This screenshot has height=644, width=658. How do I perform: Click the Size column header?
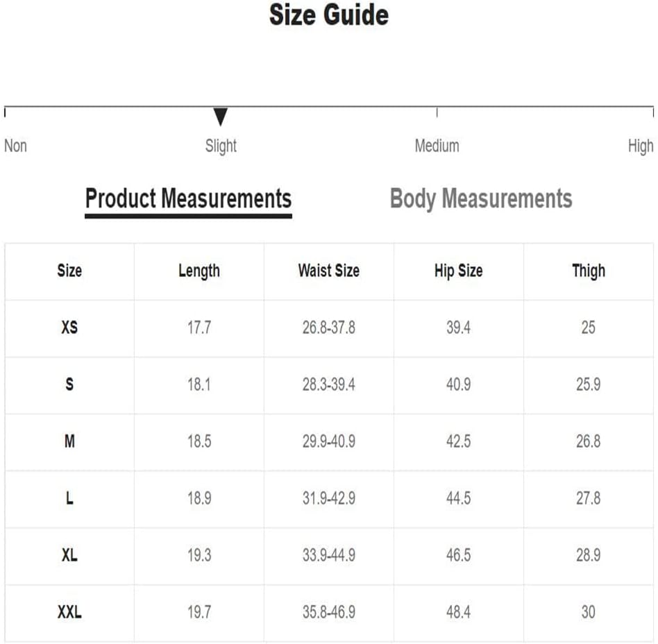(x=69, y=271)
